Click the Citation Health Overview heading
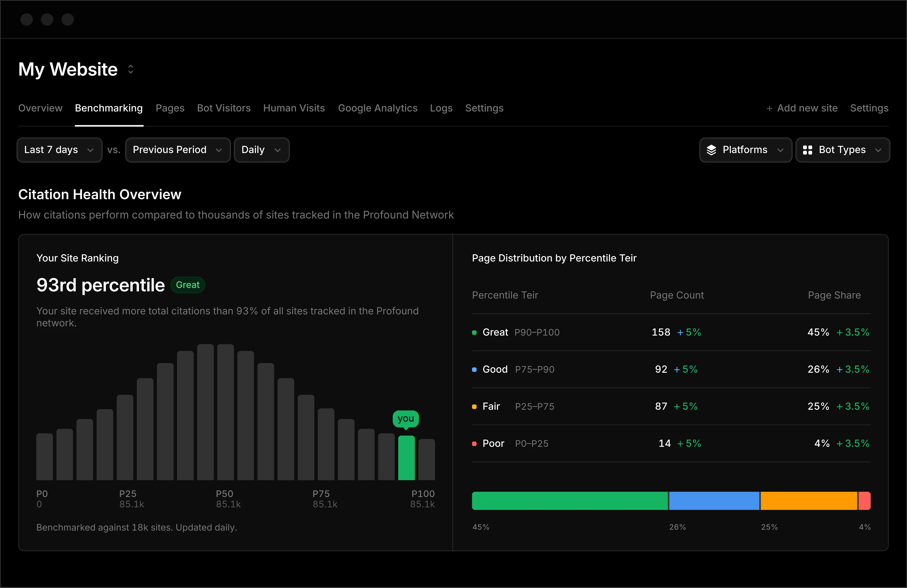 (100, 194)
